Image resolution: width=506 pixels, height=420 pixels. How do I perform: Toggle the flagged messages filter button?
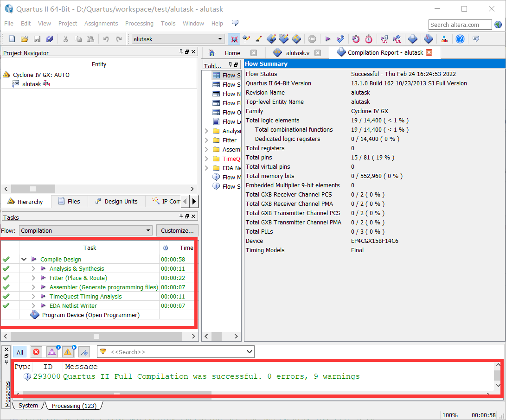[x=84, y=352]
